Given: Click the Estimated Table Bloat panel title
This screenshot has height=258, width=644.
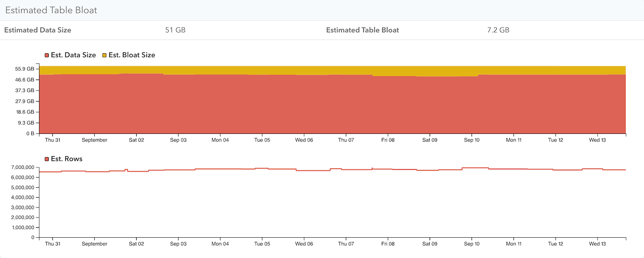Looking at the screenshot, I should click(x=51, y=10).
